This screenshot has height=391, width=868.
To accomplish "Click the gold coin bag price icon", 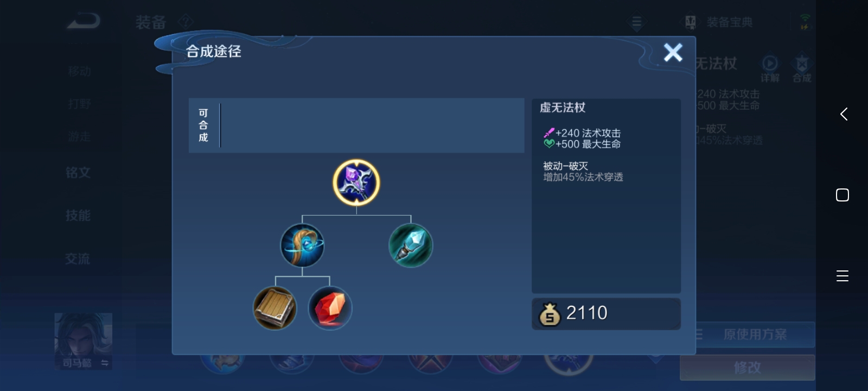I will [549, 313].
